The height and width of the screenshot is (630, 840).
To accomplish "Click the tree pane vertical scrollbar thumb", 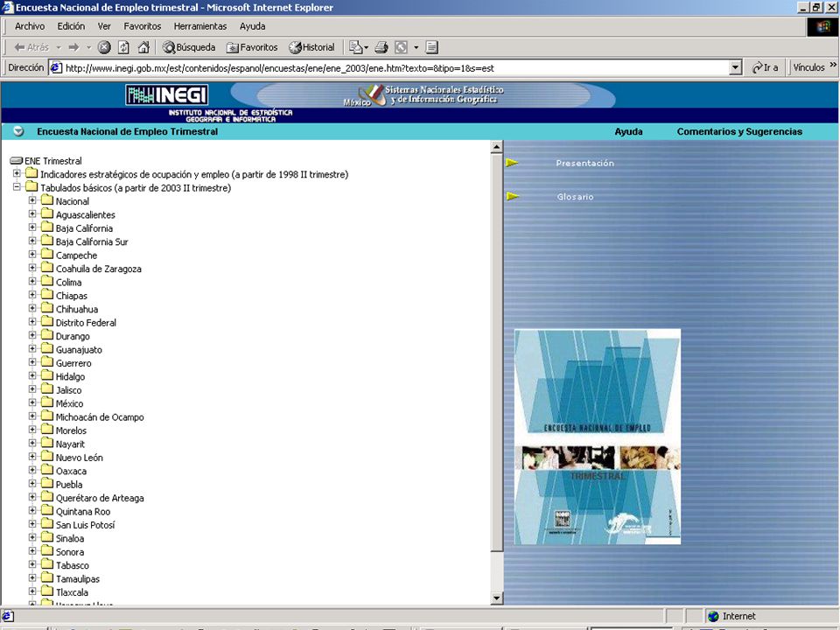I will pyautogui.click(x=497, y=353).
